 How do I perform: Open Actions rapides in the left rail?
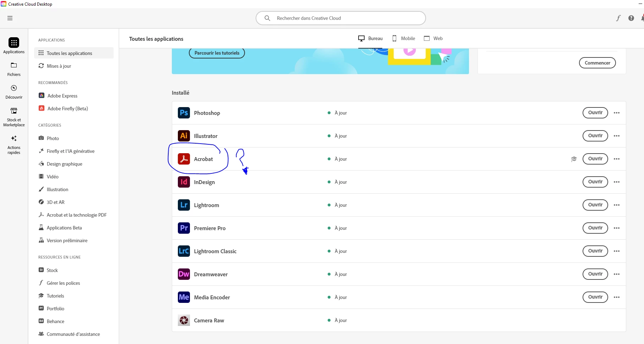click(14, 145)
